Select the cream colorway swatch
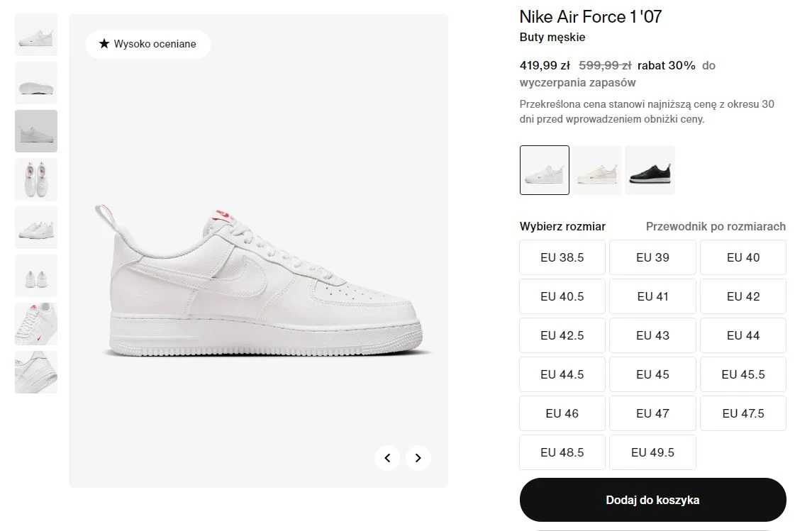The height and width of the screenshot is (531, 812). tap(597, 169)
